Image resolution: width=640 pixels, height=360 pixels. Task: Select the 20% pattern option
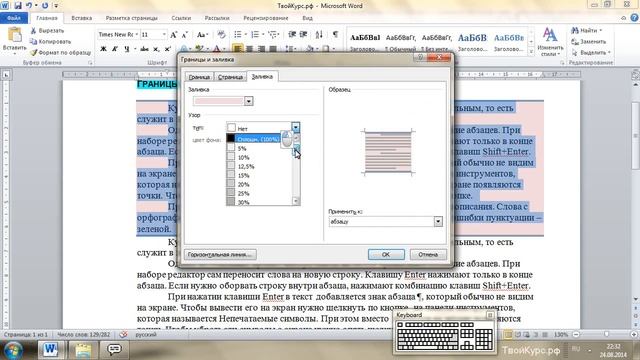click(260, 184)
